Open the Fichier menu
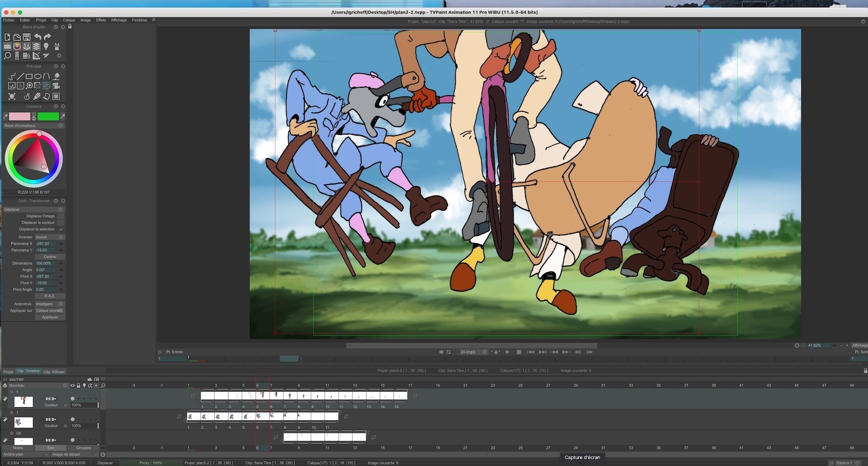 [x=9, y=20]
